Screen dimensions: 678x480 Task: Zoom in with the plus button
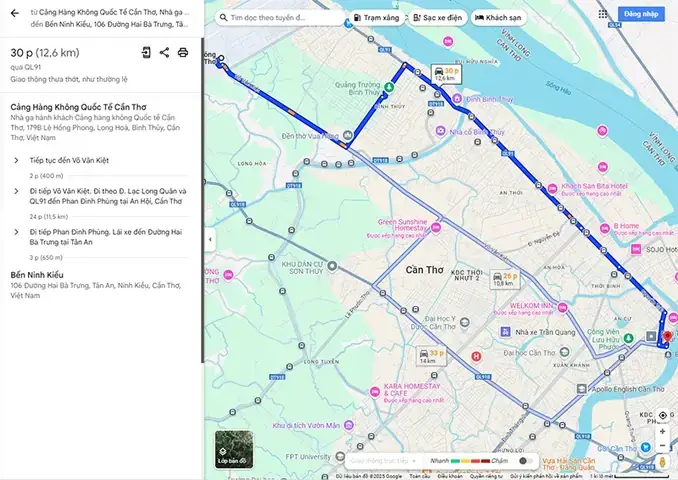click(662, 432)
